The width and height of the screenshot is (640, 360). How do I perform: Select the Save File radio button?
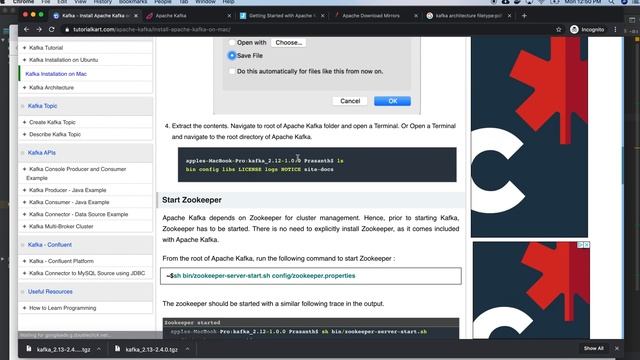tap(232, 56)
